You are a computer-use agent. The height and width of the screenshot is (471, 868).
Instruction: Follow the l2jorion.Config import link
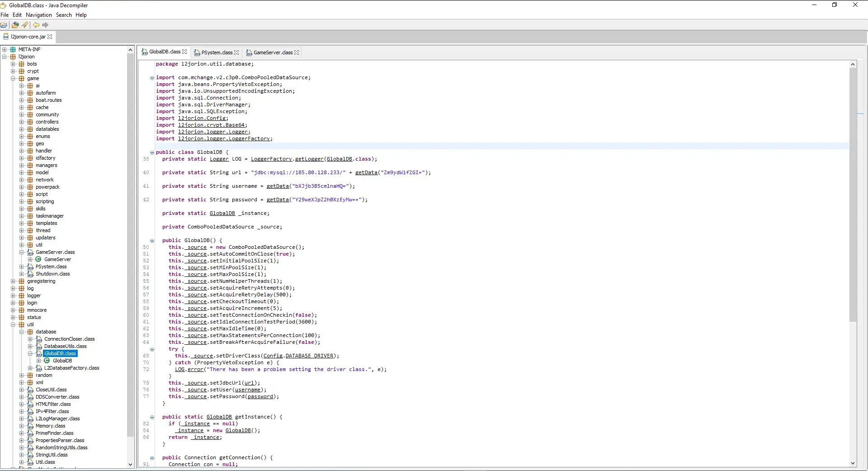coord(203,119)
